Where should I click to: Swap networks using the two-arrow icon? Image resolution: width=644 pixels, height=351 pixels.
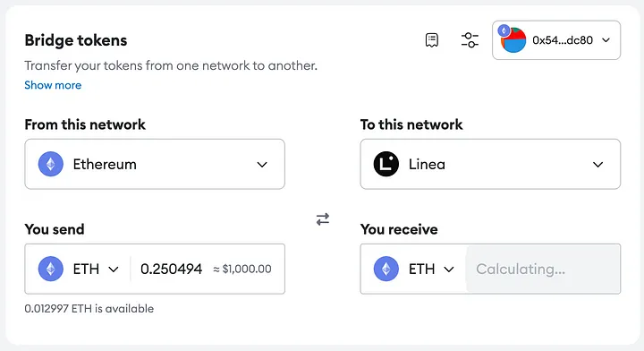pos(323,219)
